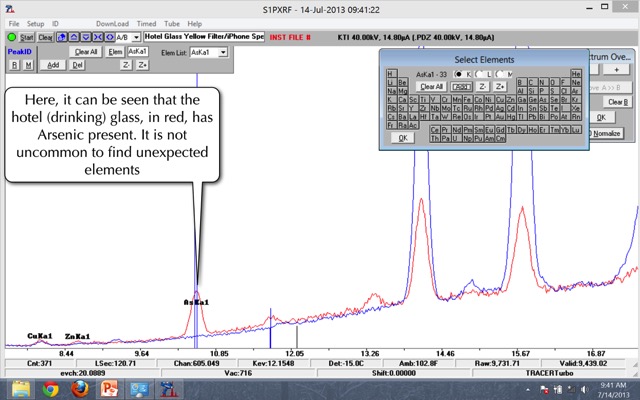Open the Timed menu
The image size is (640, 400).
(146, 23)
